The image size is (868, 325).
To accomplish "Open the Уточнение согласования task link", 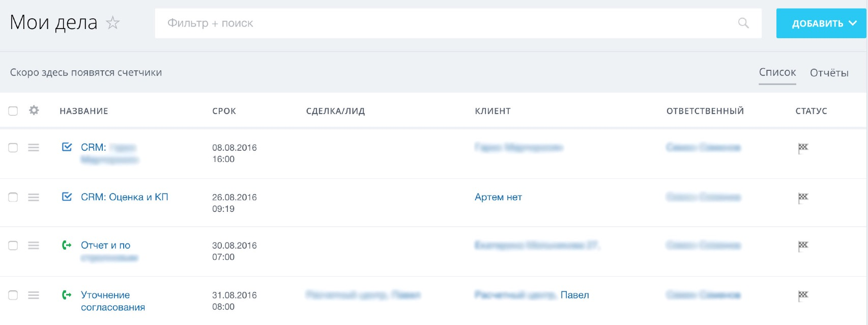I will pos(113,301).
